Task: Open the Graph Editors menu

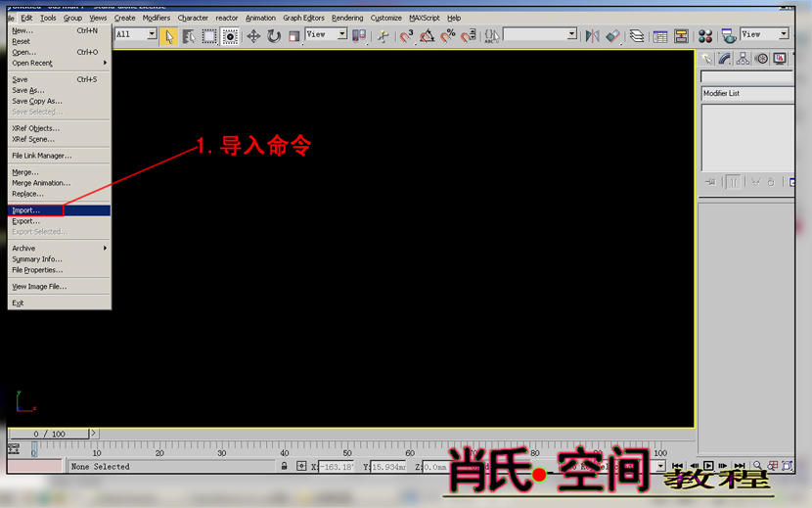Action: tap(303, 18)
